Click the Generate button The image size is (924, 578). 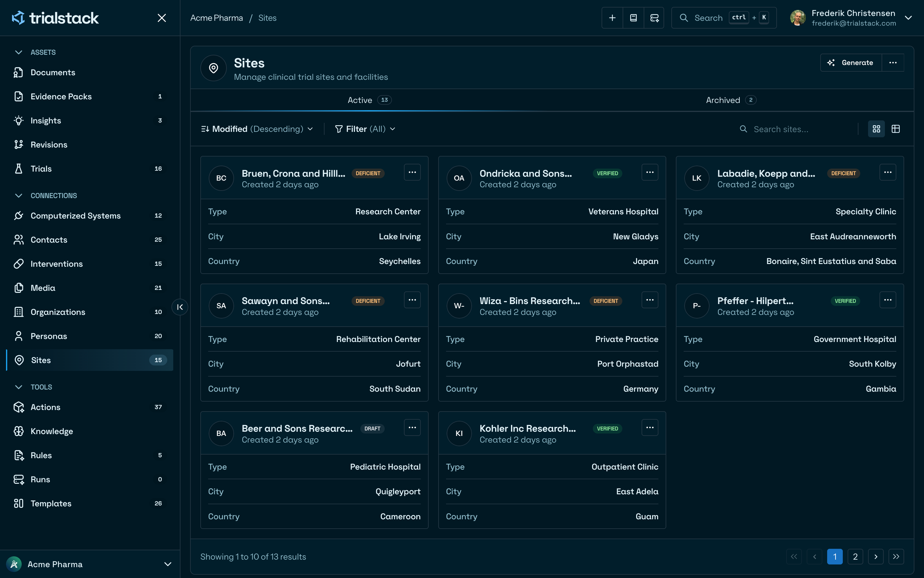(851, 63)
